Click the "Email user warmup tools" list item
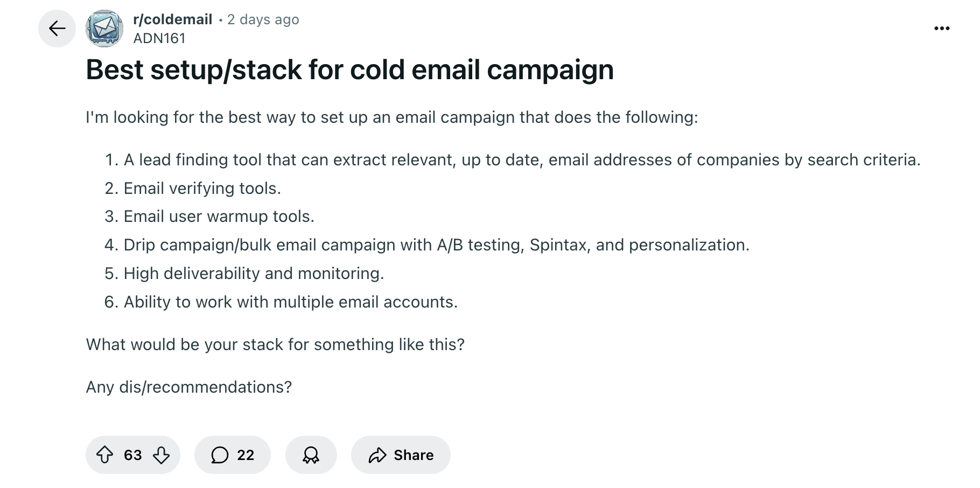The image size is (980, 488). [x=219, y=217]
